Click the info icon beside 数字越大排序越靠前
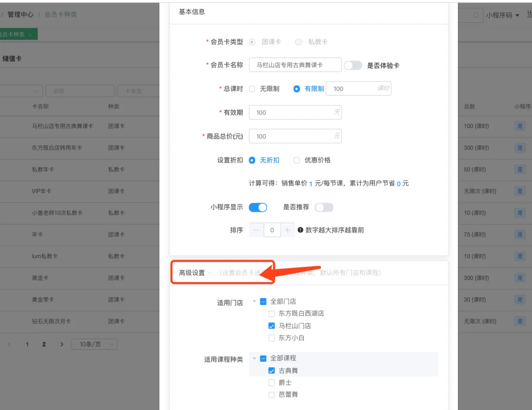The image size is (532, 410). coord(300,230)
